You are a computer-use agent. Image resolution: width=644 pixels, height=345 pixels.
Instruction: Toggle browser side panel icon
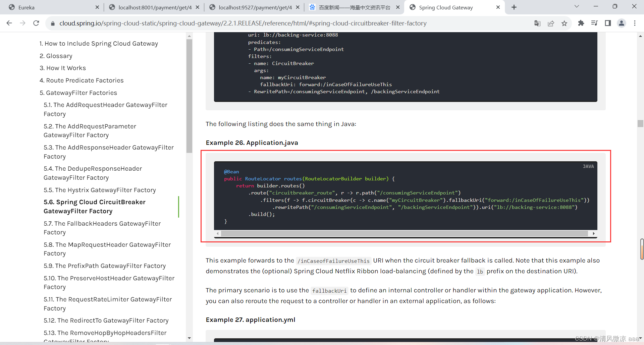click(x=608, y=23)
